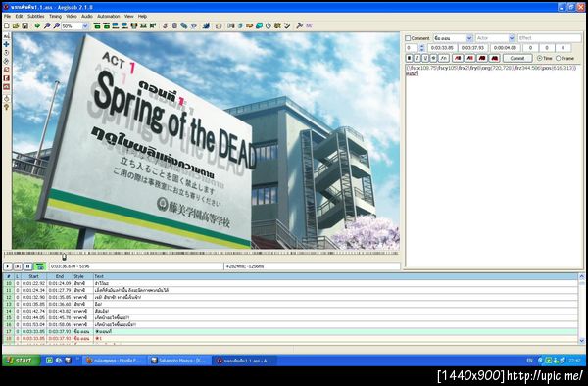Image resolution: width=588 pixels, height=386 pixels.
Task: Toggle the green auto-scroll video button
Action: tap(39, 266)
